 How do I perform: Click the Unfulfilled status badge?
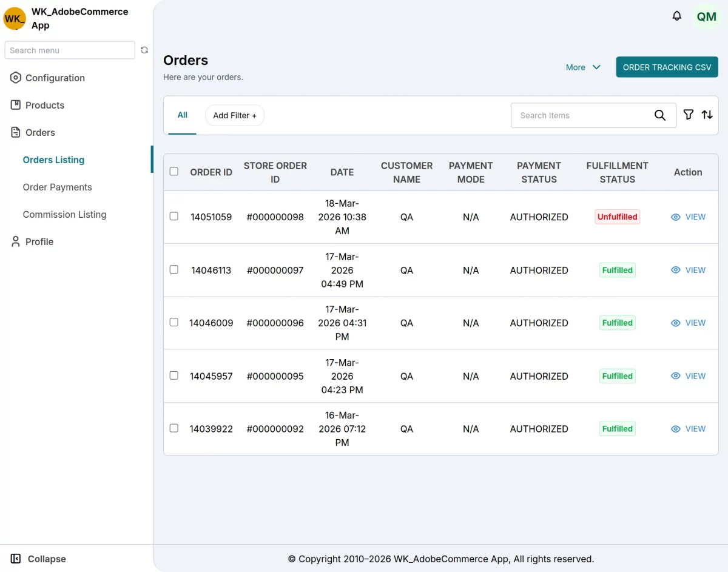pyautogui.click(x=617, y=217)
